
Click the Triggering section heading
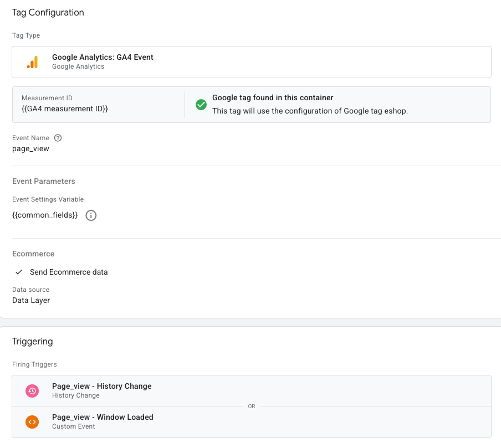coord(33,341)
